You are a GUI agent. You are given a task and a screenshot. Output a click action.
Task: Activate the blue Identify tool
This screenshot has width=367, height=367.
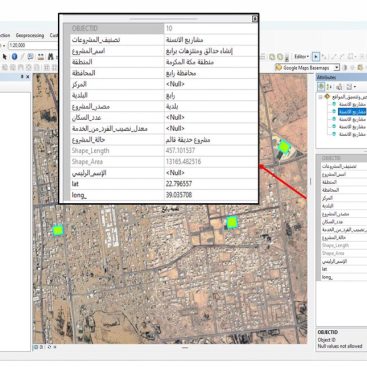(x=14, y=57)
